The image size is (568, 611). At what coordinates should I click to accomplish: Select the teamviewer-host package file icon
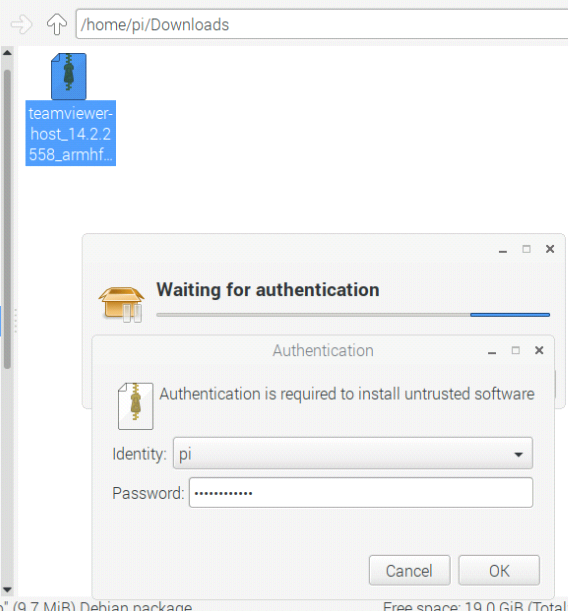(69, 76)
